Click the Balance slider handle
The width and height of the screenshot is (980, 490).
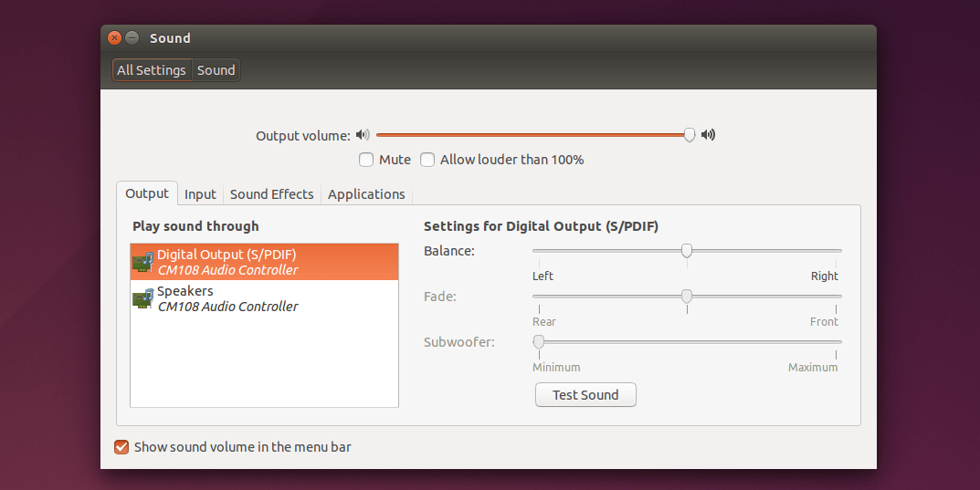[687, 251]
